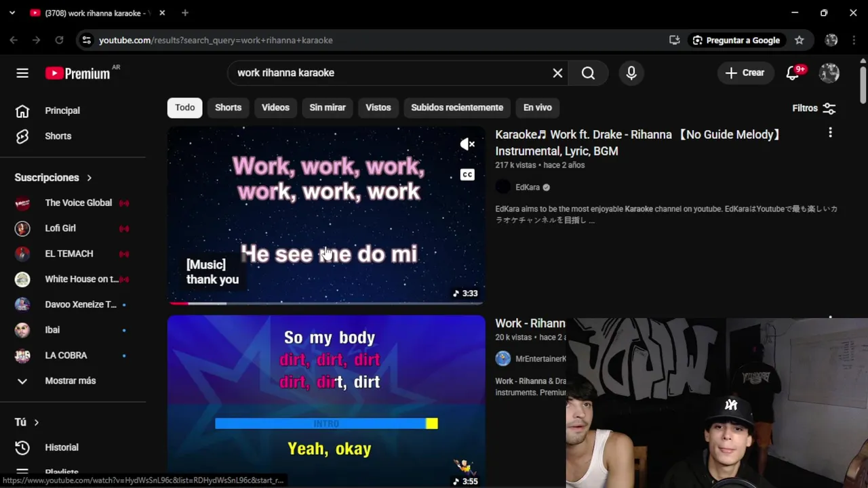Close the YouTube browser tab

[162, 13]
